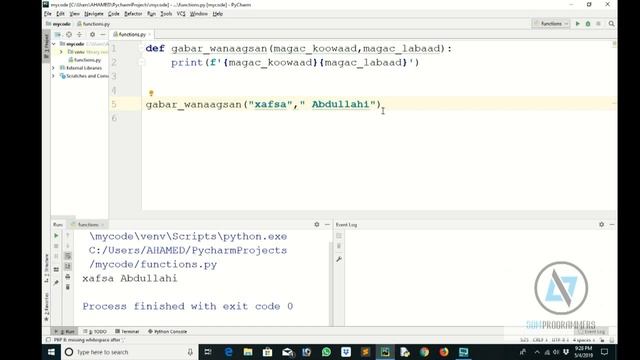Toggle scroll to end icon in Run panel
The height and width of the screenshot is (360, 640).
point(68,266)
